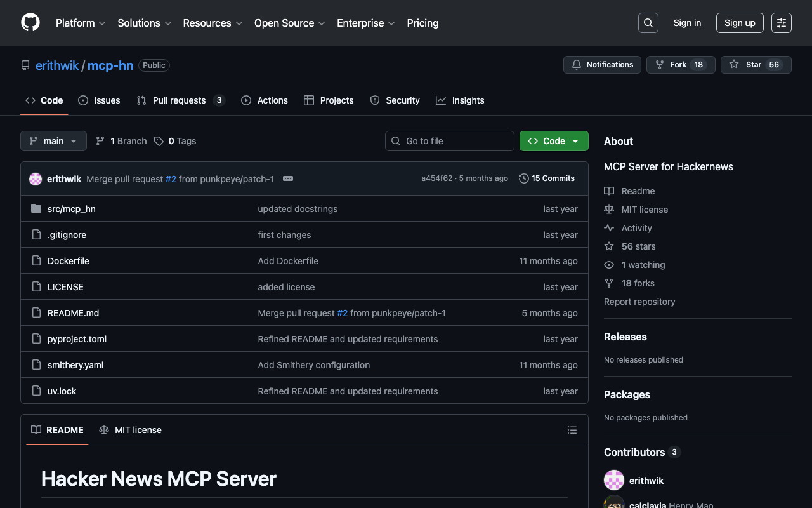Screen dimensions: 812x508
Task: Switch to the Pull requests tab
Action: pyautogui.click(x=180, y=100)
